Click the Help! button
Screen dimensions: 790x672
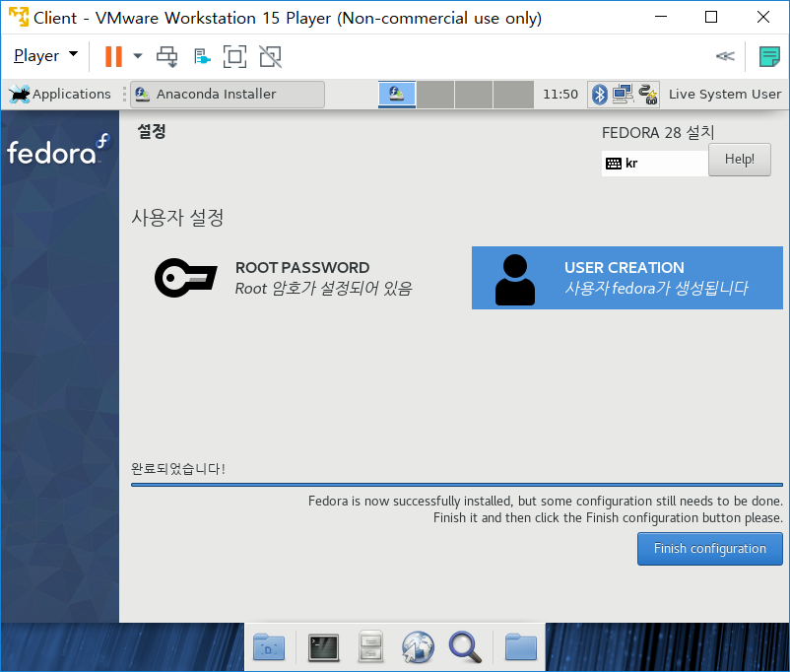tap(739, 160)
